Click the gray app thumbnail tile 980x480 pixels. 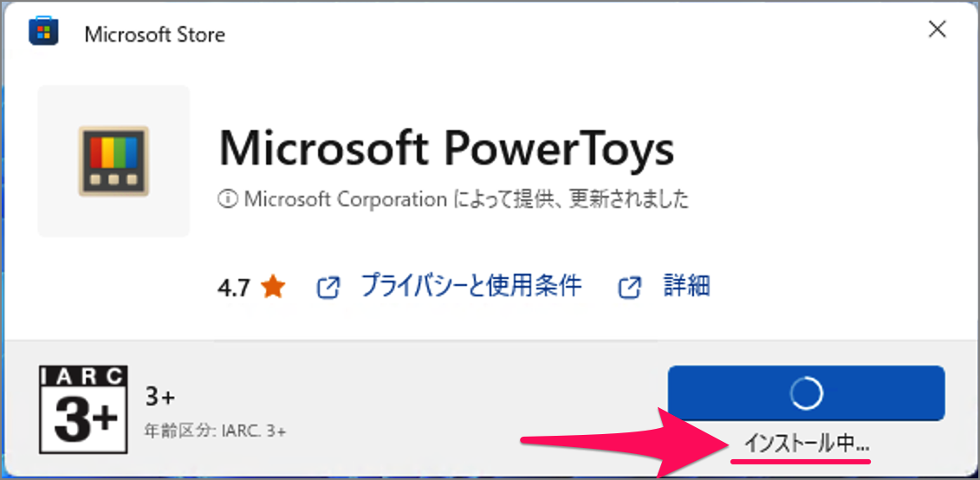(114, 161)
